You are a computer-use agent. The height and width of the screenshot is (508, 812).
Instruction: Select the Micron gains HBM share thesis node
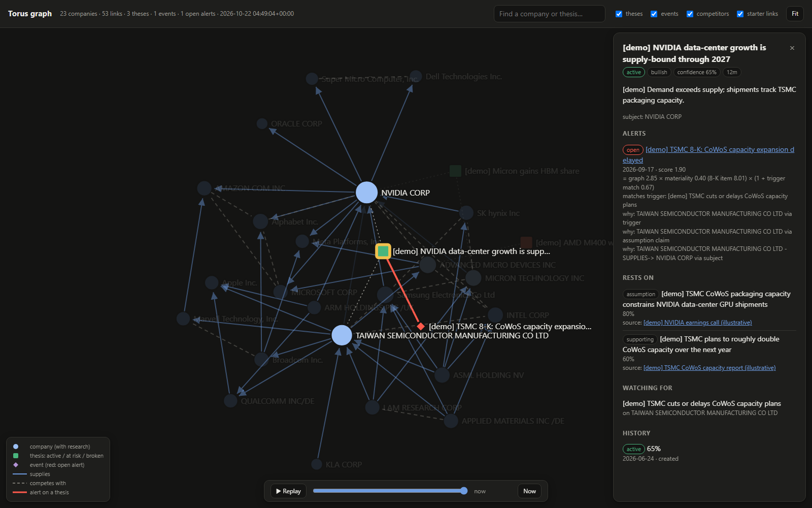click(455, 171)
